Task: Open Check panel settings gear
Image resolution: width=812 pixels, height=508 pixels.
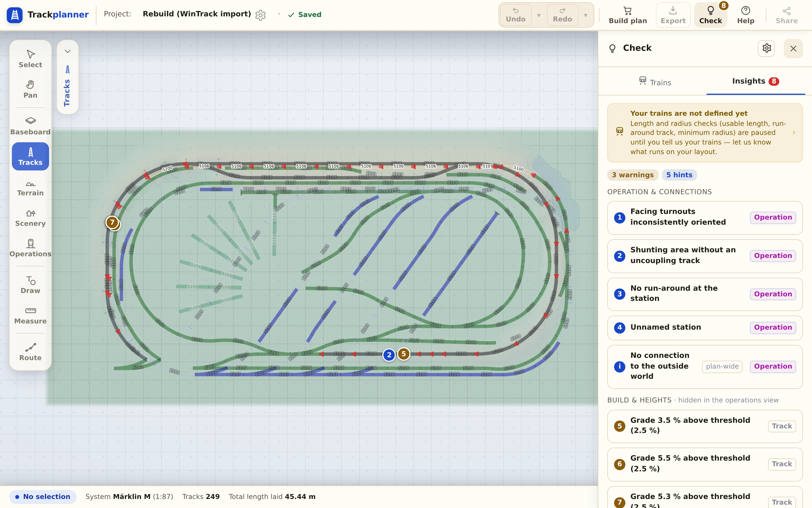Action: 766,48
